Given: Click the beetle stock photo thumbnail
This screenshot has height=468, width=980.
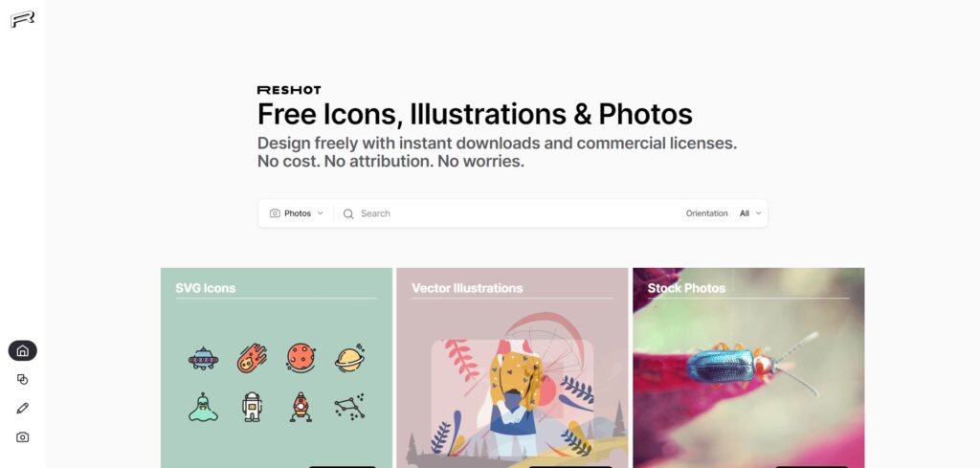Looking at the screenshot, I should [x=748, y=368].
